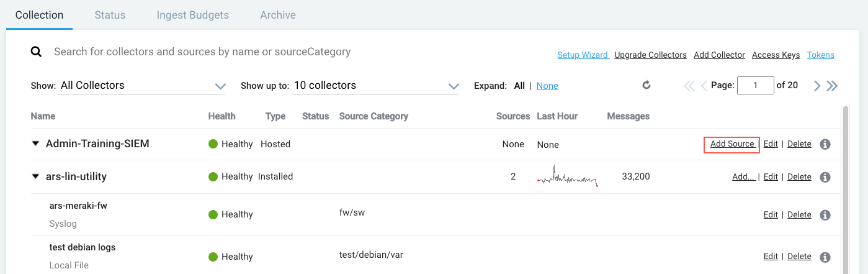Image resolution: width=868 pixels, height=274 pixels.
Task: Collapse the Admin-Training-SIEM collector row
Action: click(35, 144)
